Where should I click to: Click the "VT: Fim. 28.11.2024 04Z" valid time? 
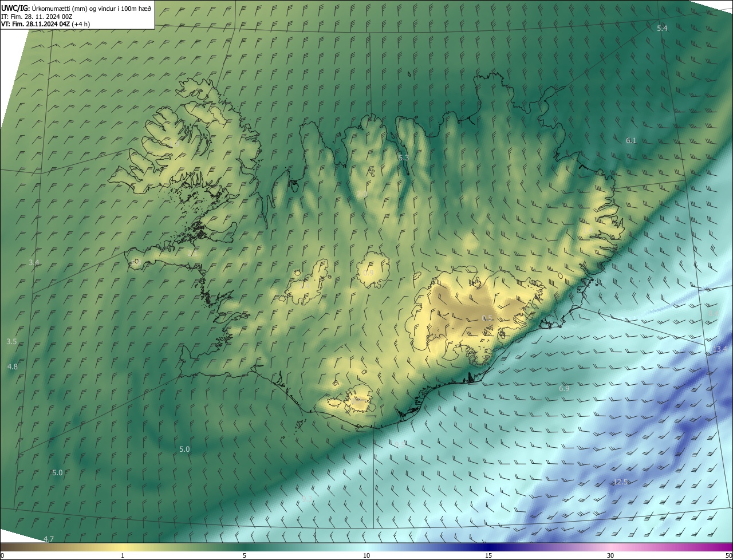point(36,24)
